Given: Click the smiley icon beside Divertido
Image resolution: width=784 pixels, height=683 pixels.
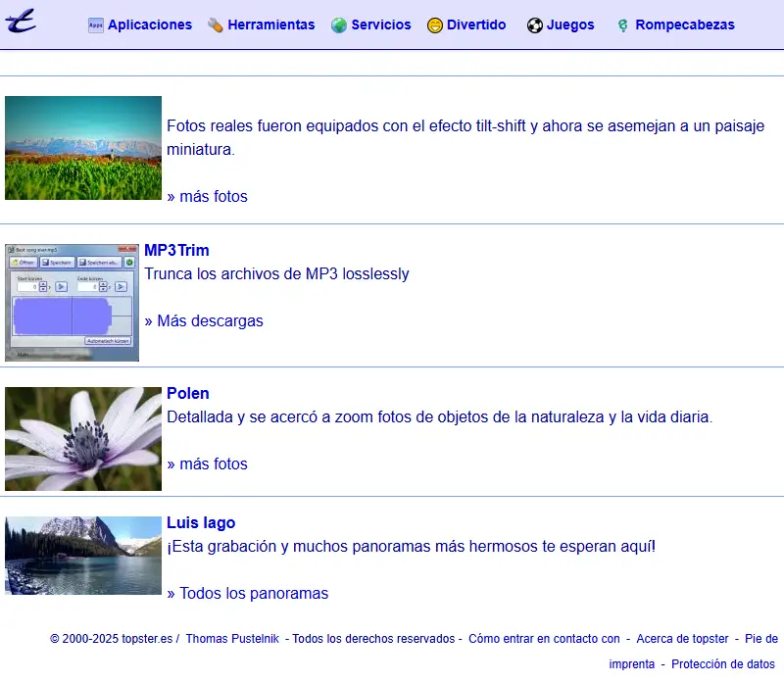Looking at the screenshot, I should pos(434,25).
